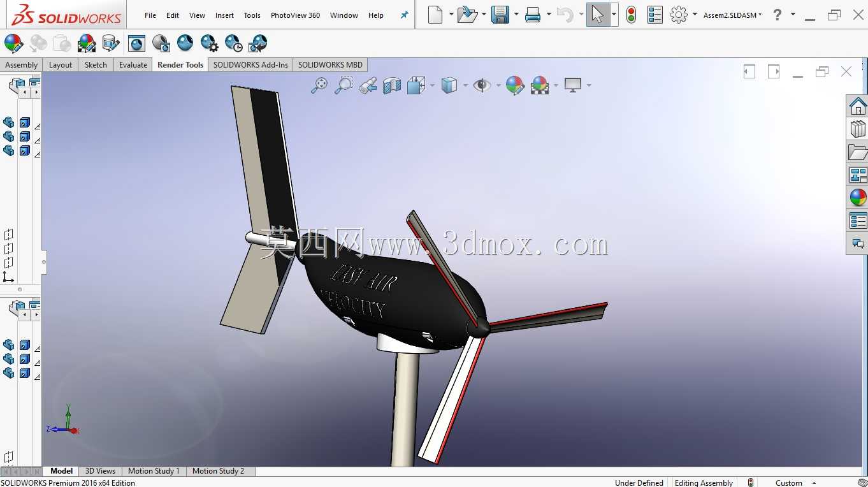868x487 pixels.
Task: Save the assembly with the floppy icon
Action: (x=500, y=15)
